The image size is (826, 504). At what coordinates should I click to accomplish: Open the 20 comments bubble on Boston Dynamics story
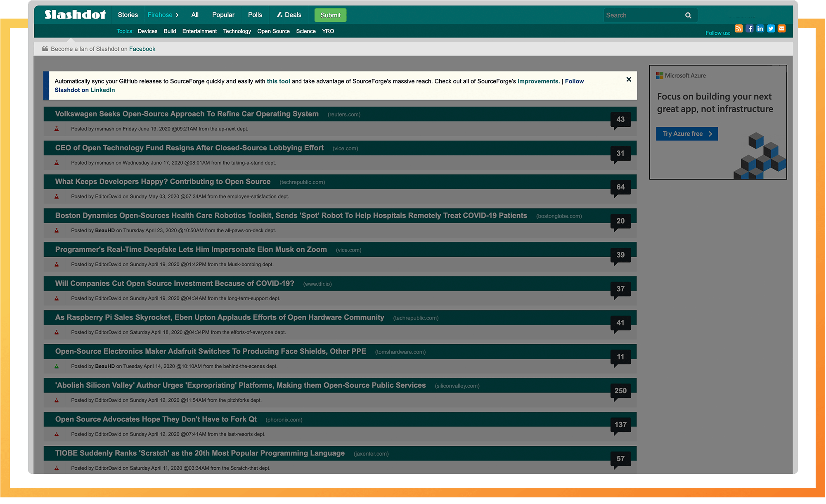620,222
